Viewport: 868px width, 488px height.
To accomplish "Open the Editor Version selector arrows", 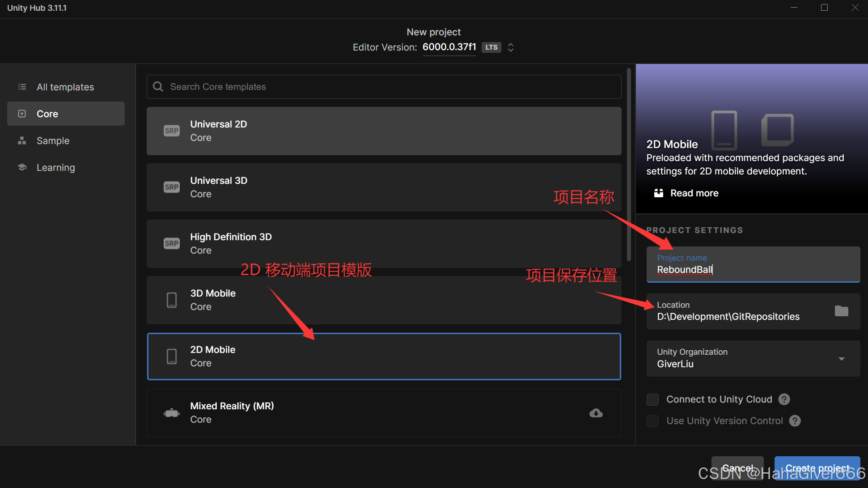I will [x=511, y=47].
